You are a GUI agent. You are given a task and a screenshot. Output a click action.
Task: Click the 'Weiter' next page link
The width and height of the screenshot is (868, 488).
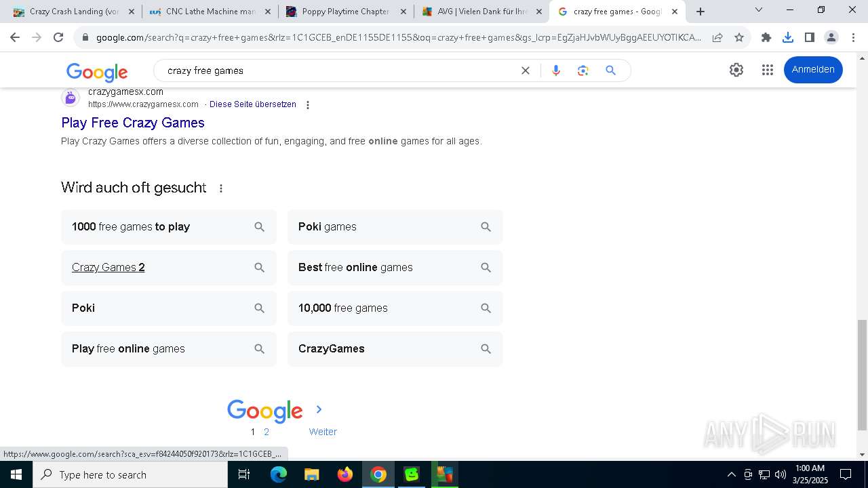point(323,432)
